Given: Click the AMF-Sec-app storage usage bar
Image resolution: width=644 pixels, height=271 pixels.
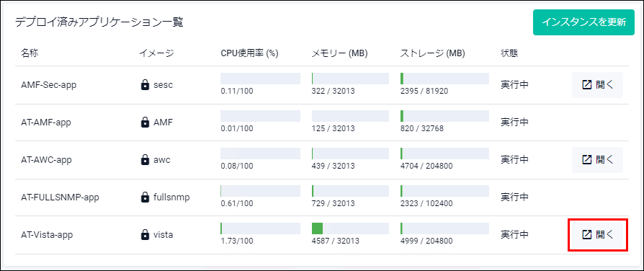Looking at the screenshot, I should click(444, 79).
